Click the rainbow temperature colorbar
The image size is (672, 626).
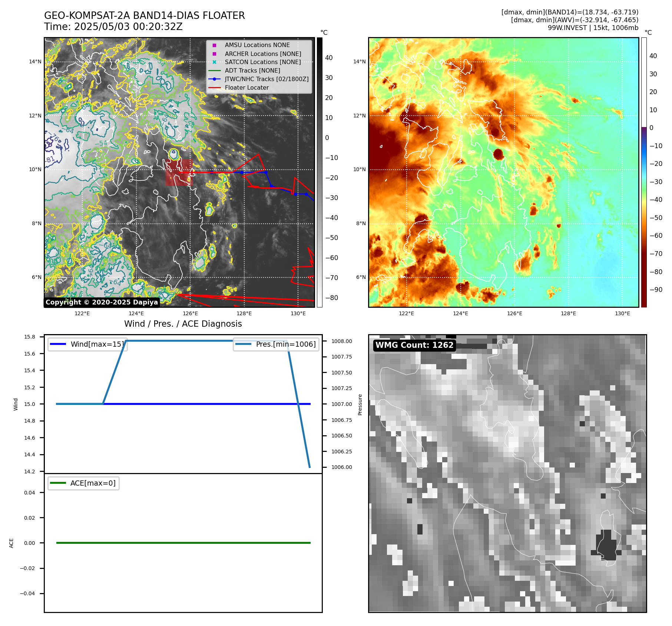click(x=644, y=172)
